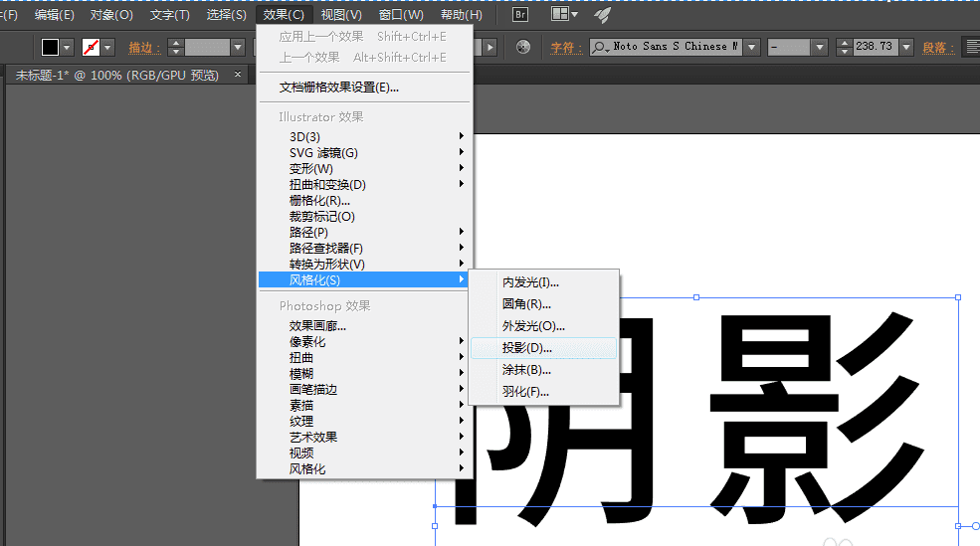The height and width of the screenshot is (546, 980).
Task: Click the globe recolor artwork icon
Action: [523, 47]
